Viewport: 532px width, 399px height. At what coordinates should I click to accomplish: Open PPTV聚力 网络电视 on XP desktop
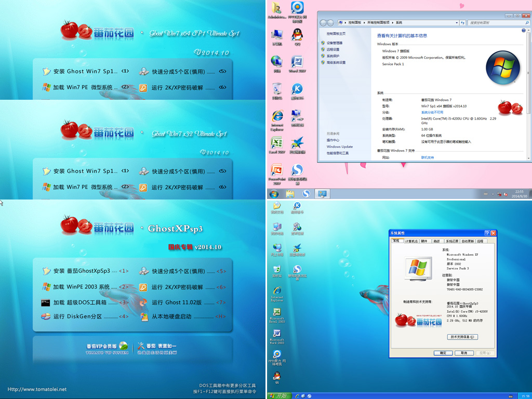click(x=277, y=358)
